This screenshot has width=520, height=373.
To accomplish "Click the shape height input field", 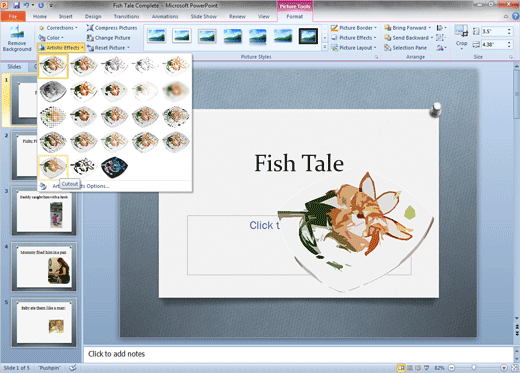I will point(494,32).
